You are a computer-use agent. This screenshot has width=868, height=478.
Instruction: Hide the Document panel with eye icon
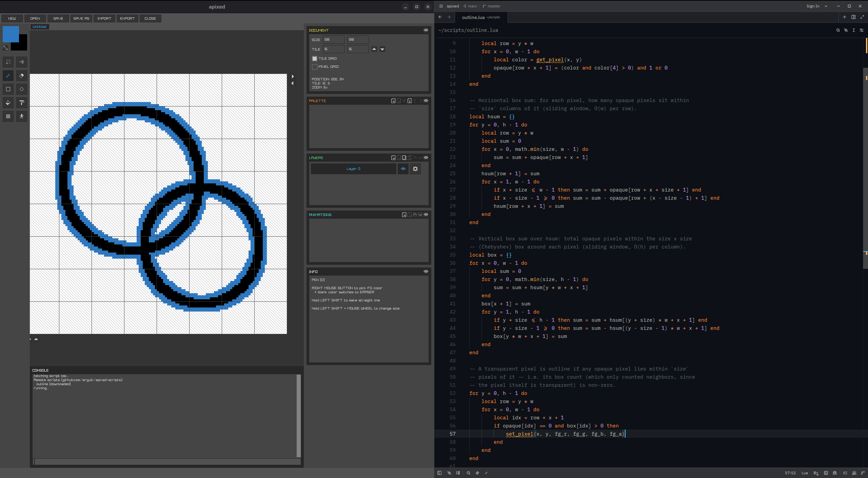coord(426,30)
